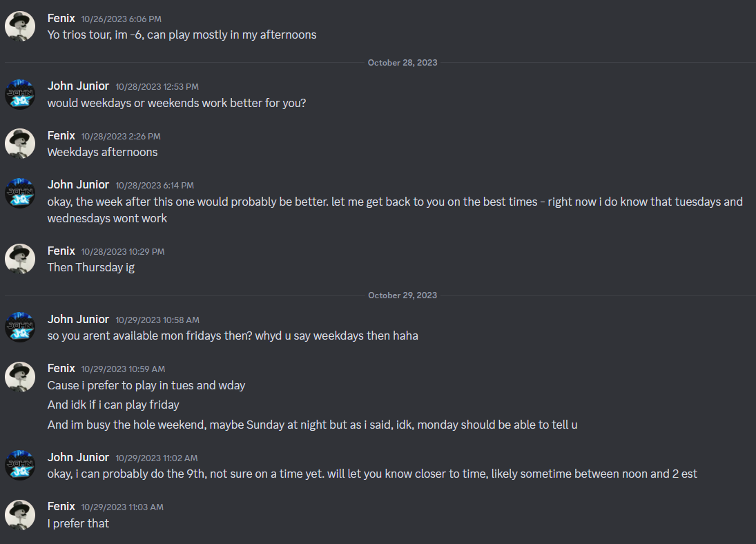This screenshot has width=756, height=544.
Task: Click the 10/28/2023 6:14 PM timestamp
Action: click(155, 185)
